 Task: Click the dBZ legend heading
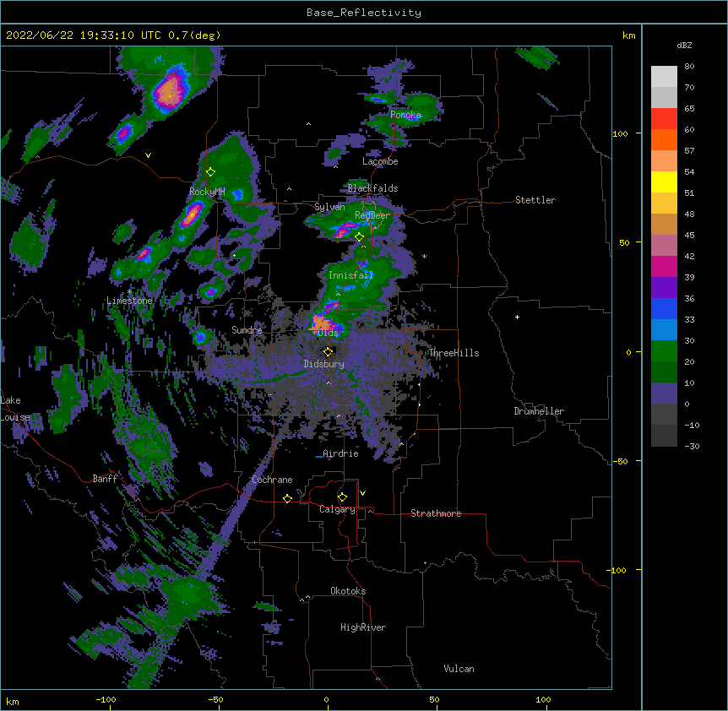[x=684, y=46]
